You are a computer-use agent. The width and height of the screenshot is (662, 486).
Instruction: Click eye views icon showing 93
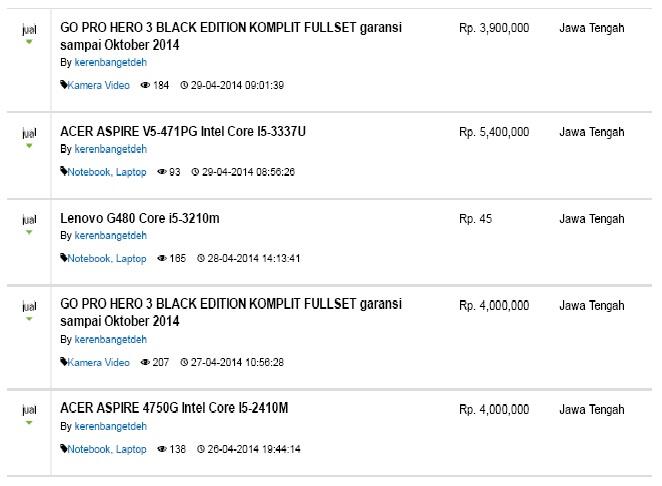point(162,172)
